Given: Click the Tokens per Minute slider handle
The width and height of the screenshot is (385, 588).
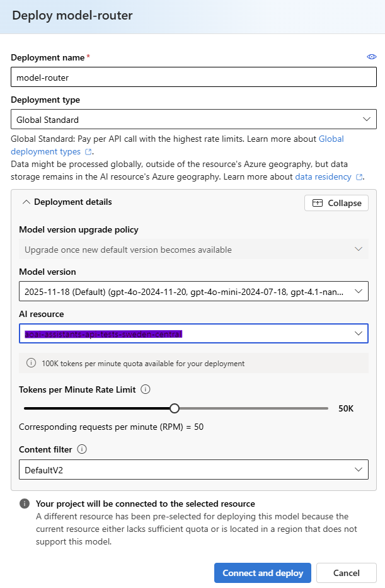Looking at the screenshot, I should [175, 408].
